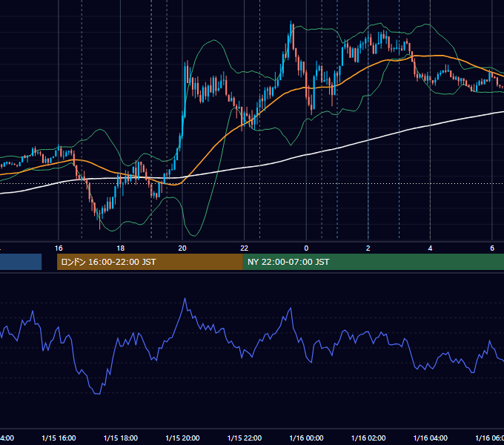Click the 1/15 18:00 date label

coord(121,438)
